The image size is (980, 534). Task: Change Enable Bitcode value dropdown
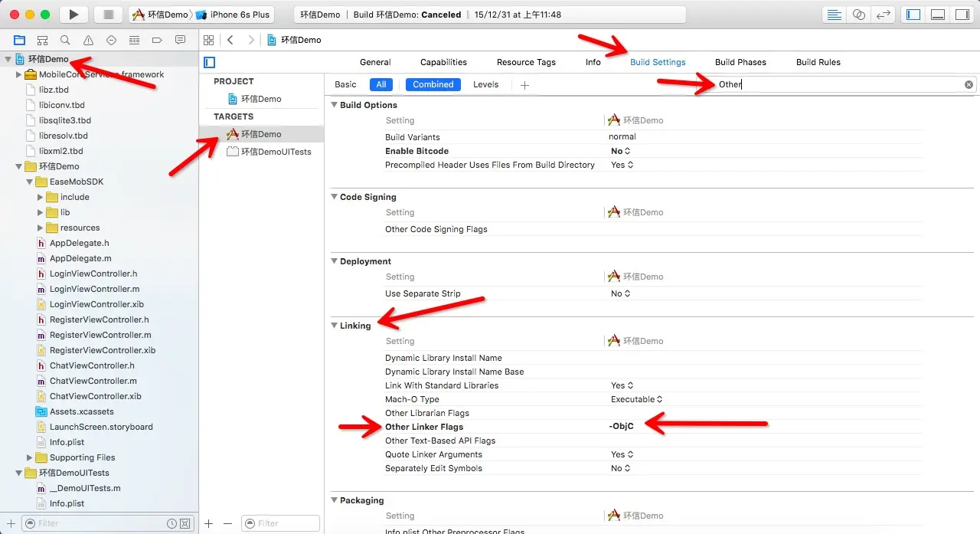tap(621, 151)
